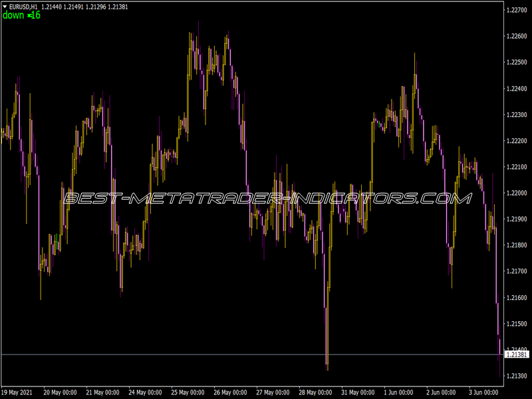
Task: Click the 1.22600 price axis label
Action: pyautogui.click(x=517, y=36)
